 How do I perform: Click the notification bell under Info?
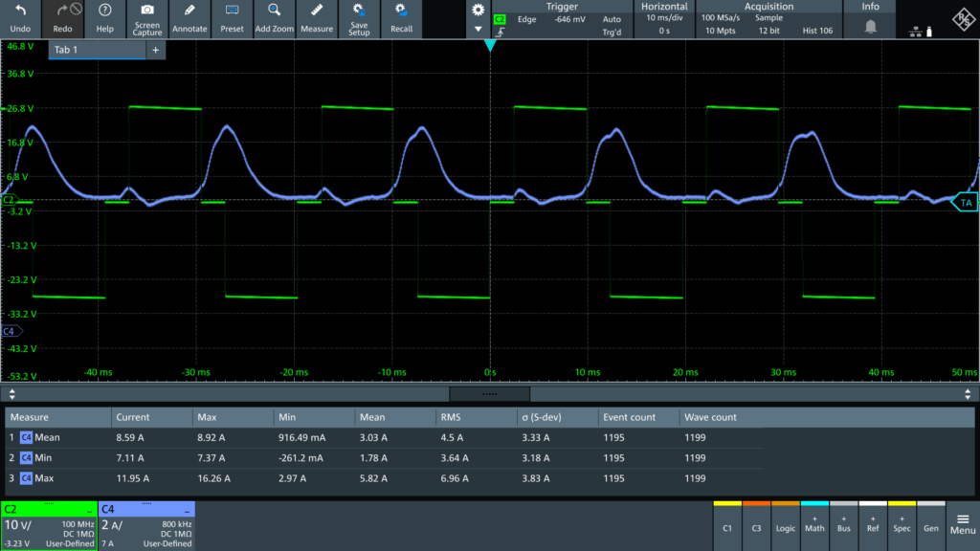871,28
